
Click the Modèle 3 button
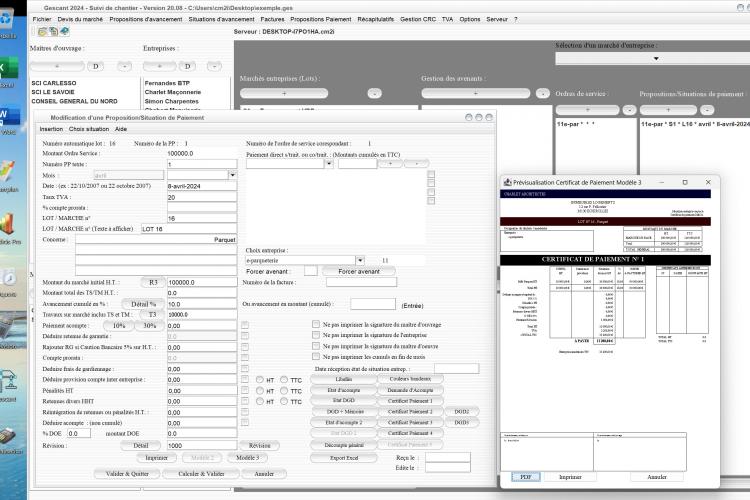(x=247, y=458)
